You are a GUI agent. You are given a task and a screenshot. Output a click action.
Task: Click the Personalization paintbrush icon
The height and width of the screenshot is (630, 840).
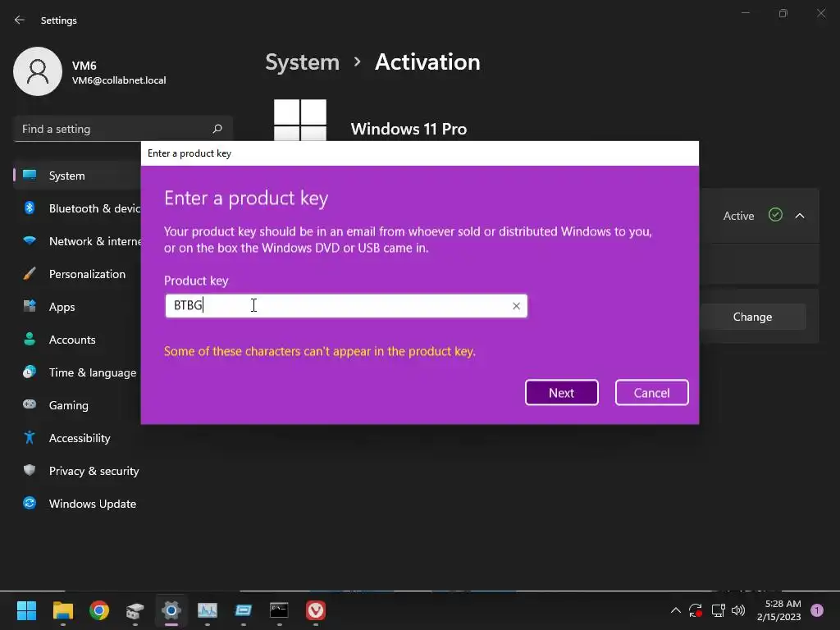[x=30, y=274]
